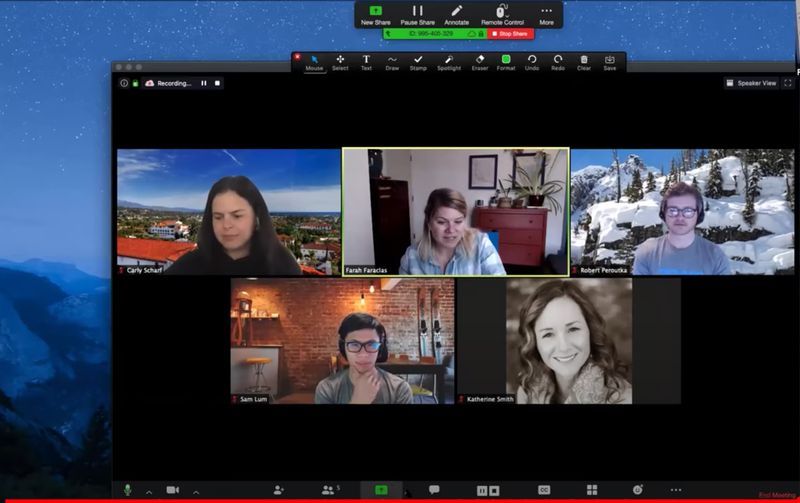Mute the microphone in the bottom toolbar
Screen dimensions: 800x503
tap(127, 490)
